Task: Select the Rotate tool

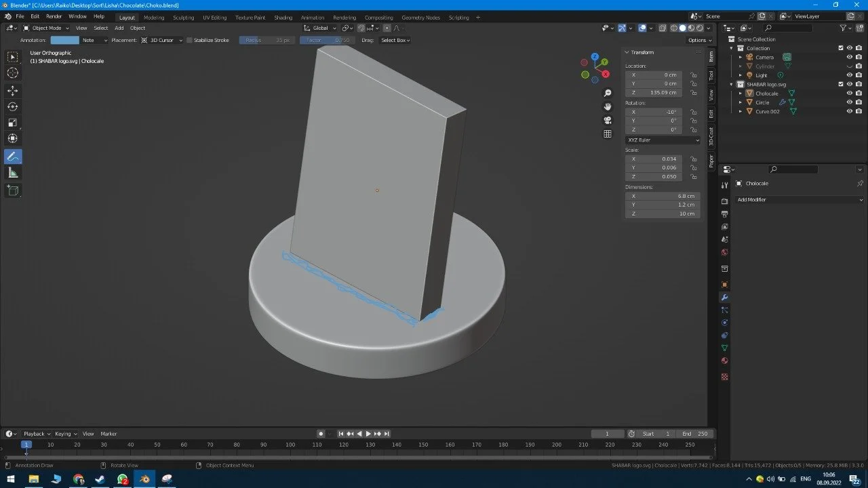Action: pos(13,106)
